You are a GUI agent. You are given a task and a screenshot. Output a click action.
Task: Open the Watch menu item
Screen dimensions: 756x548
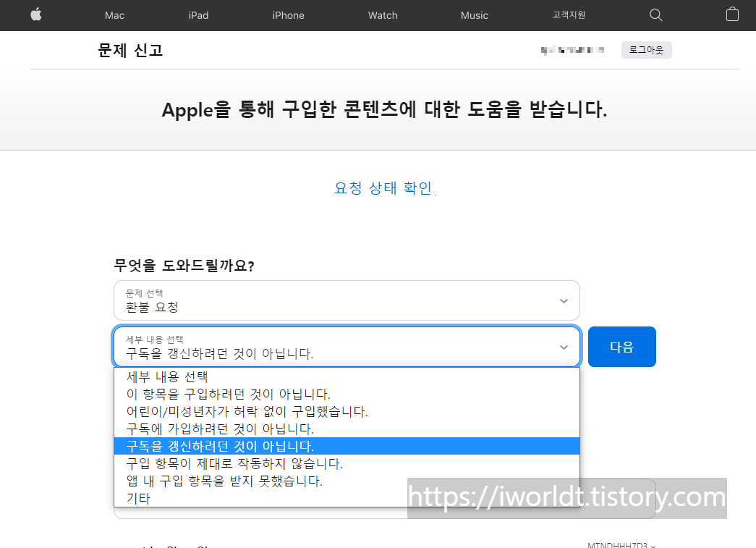(x=382, y=14)
